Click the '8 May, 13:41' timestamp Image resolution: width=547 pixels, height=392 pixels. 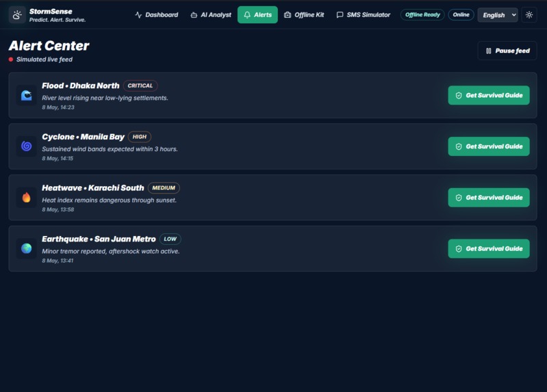click(58, 261)
